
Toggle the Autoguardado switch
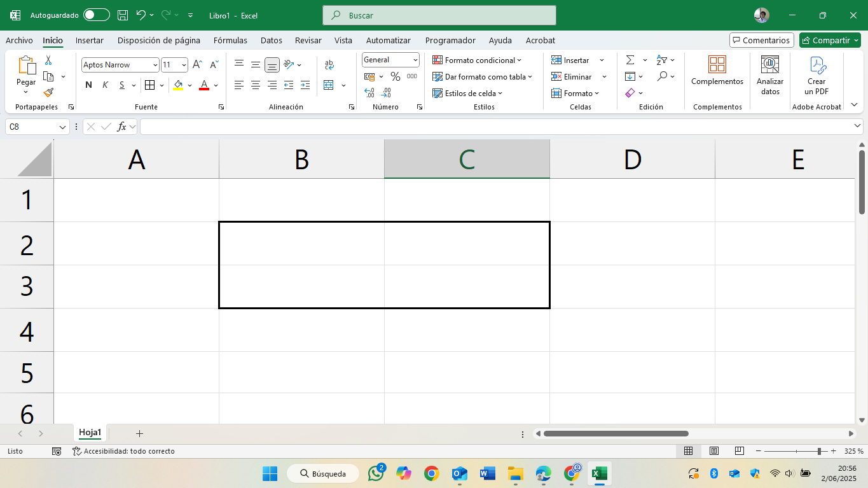(x=96, y=15)
